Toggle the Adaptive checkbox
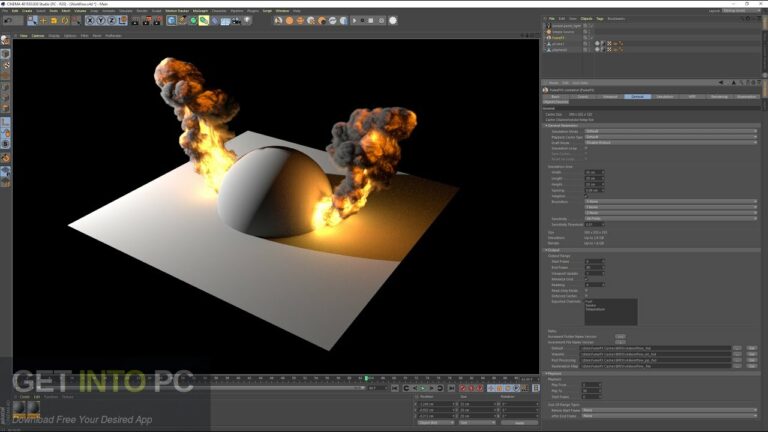 click(x=586, y=196)
